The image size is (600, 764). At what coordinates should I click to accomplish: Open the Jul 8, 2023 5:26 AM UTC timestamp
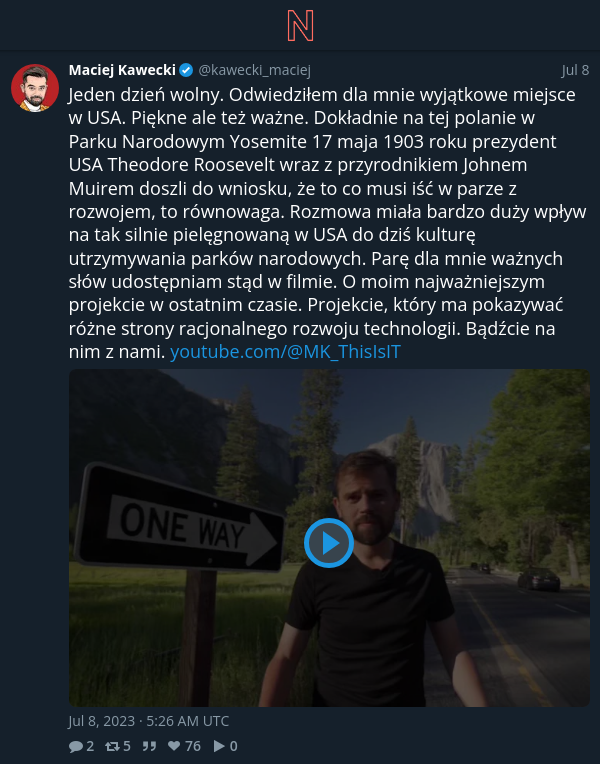click(149, 721)
